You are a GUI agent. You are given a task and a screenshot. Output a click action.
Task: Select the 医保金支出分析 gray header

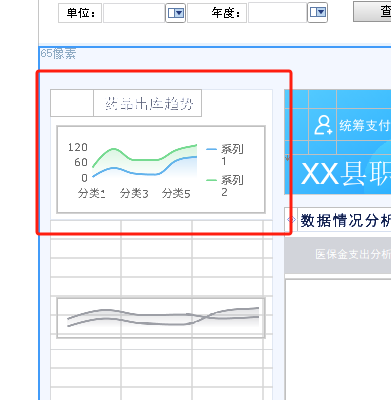[x=338, y=255]
